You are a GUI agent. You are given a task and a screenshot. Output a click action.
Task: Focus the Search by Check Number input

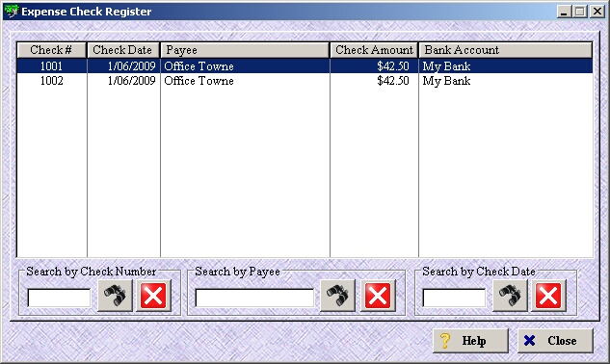[59, 298]
